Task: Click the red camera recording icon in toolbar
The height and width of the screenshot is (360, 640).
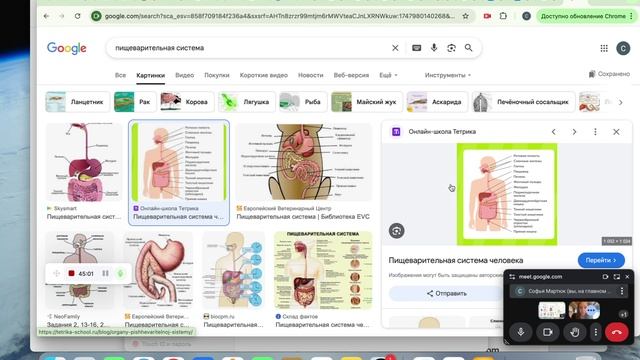Action: click(487, 16)
